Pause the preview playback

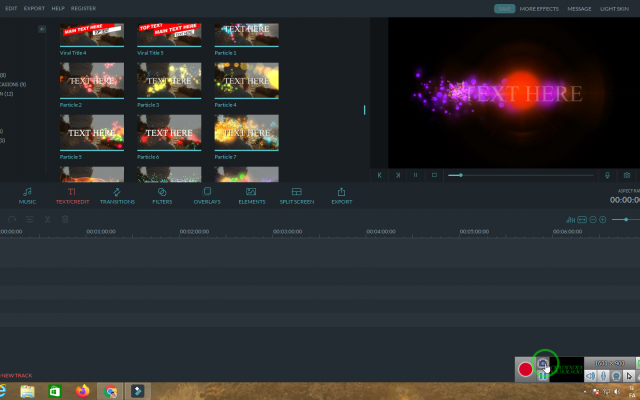point(416,175)
